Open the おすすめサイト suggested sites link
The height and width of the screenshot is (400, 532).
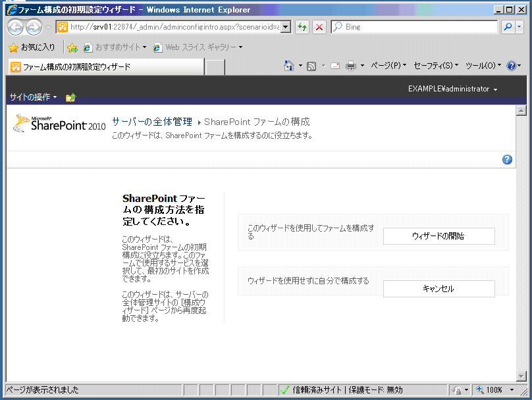click(x=115, y=47)
